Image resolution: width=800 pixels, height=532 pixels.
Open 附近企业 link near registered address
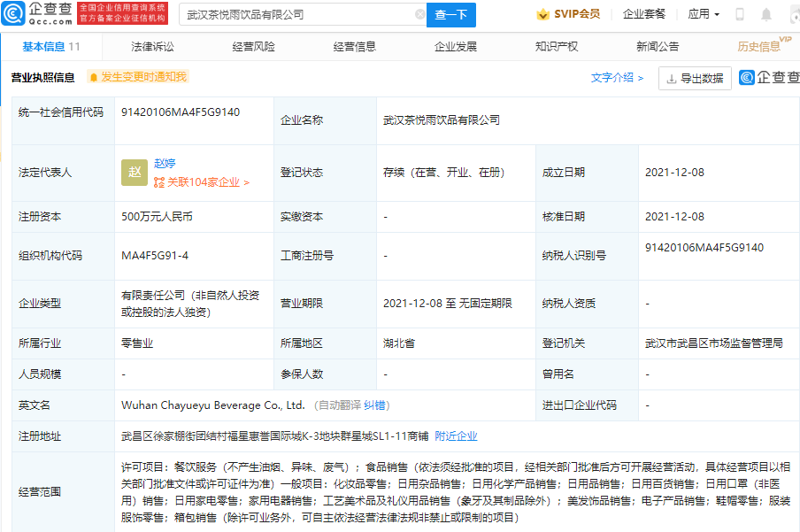pyautogui.click(x=456, y=436)
